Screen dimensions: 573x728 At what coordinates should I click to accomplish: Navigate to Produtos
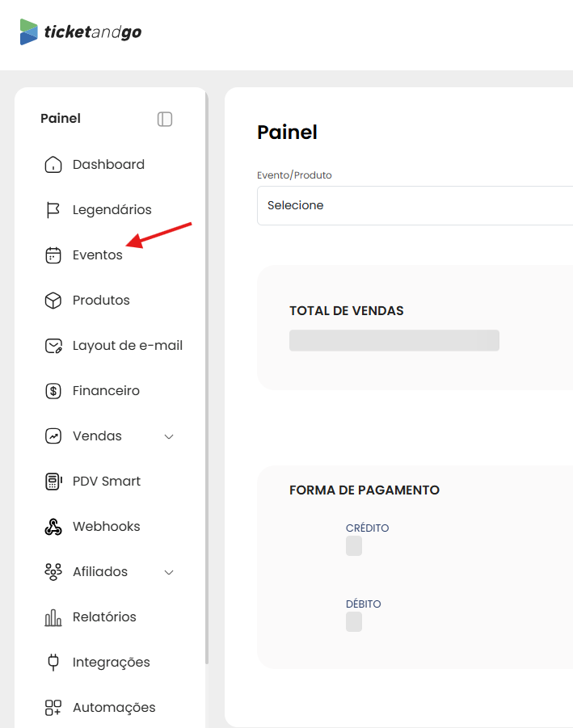101,301
